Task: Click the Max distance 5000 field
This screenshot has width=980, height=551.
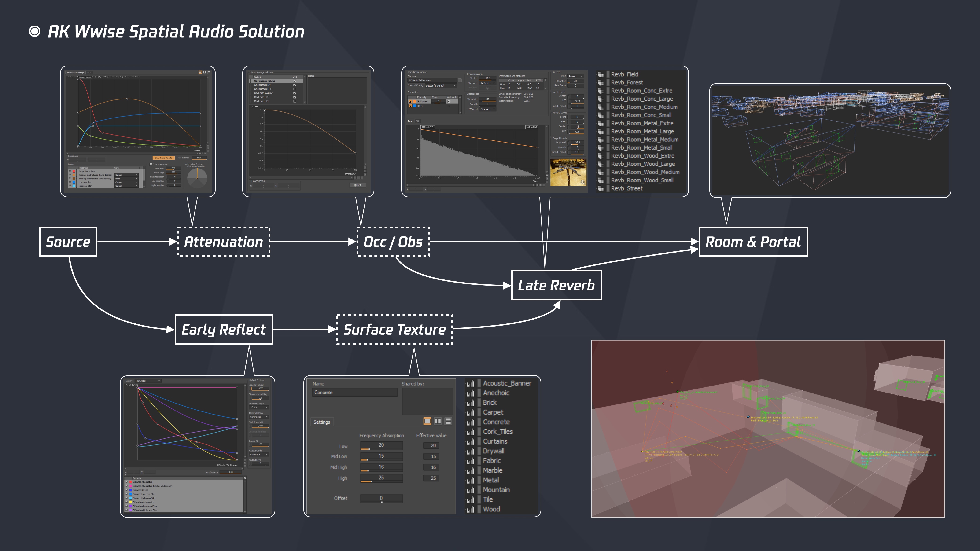Action: [199, 158]
